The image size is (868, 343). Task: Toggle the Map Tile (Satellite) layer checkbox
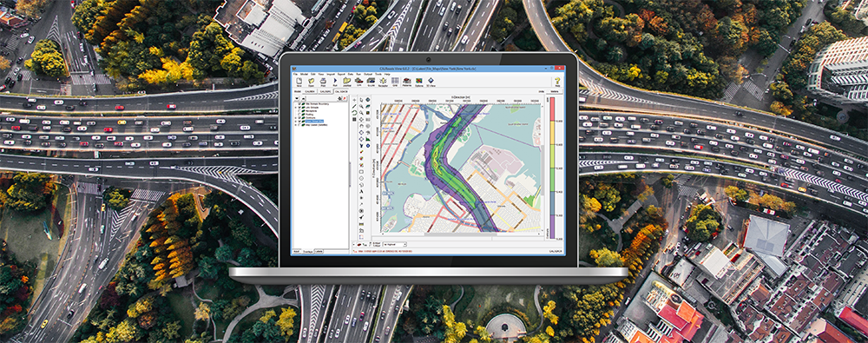[299, 125]
